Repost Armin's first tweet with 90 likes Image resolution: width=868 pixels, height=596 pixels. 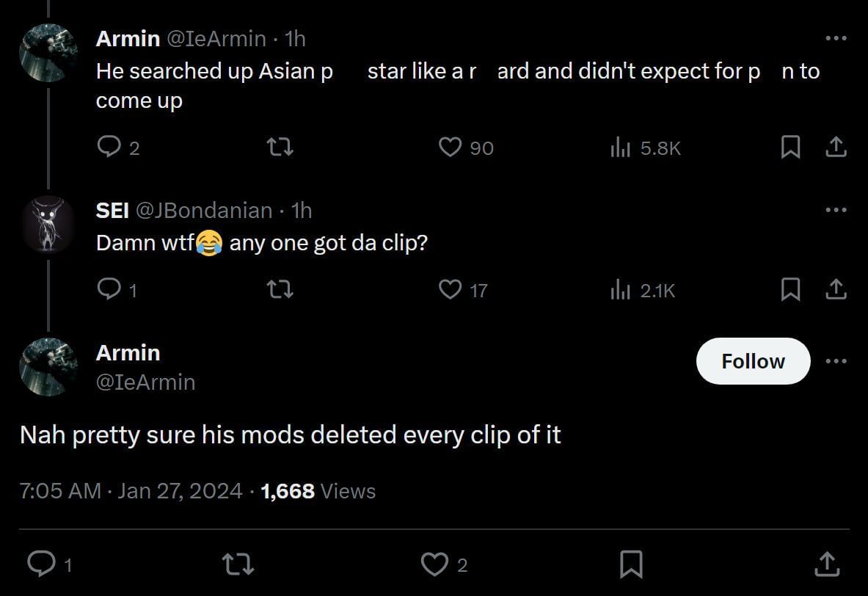click(x=280, y=148)
